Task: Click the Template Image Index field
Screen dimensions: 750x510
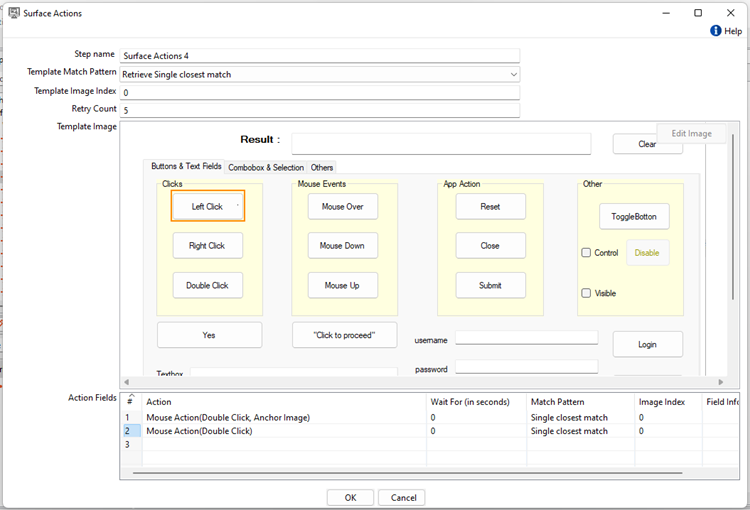Action: 320,92
